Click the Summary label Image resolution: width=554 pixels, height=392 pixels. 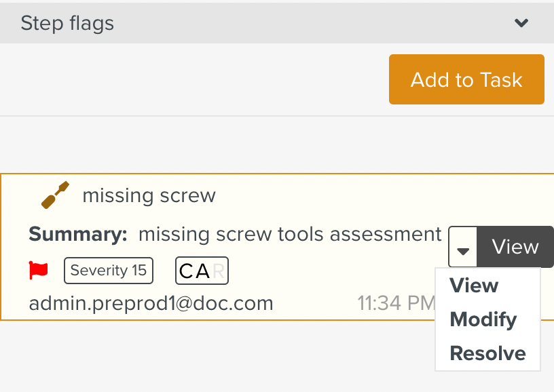point(76,233)
